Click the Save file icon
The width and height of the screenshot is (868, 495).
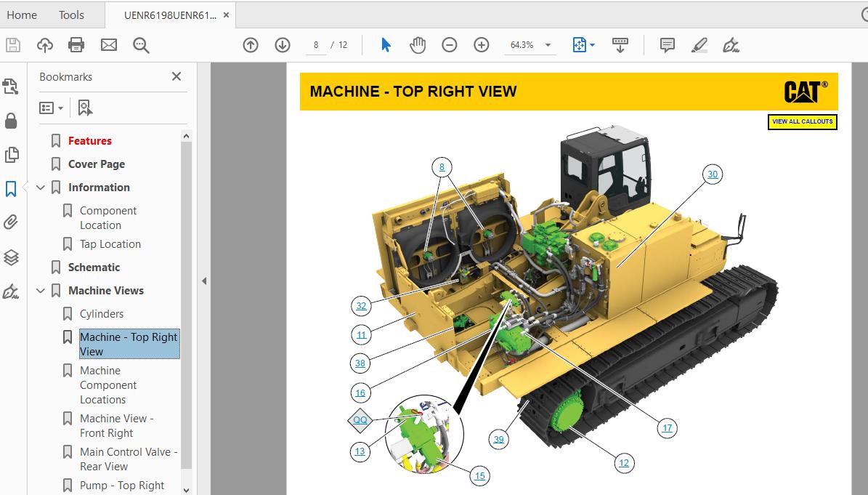click(x=13, y=45)
